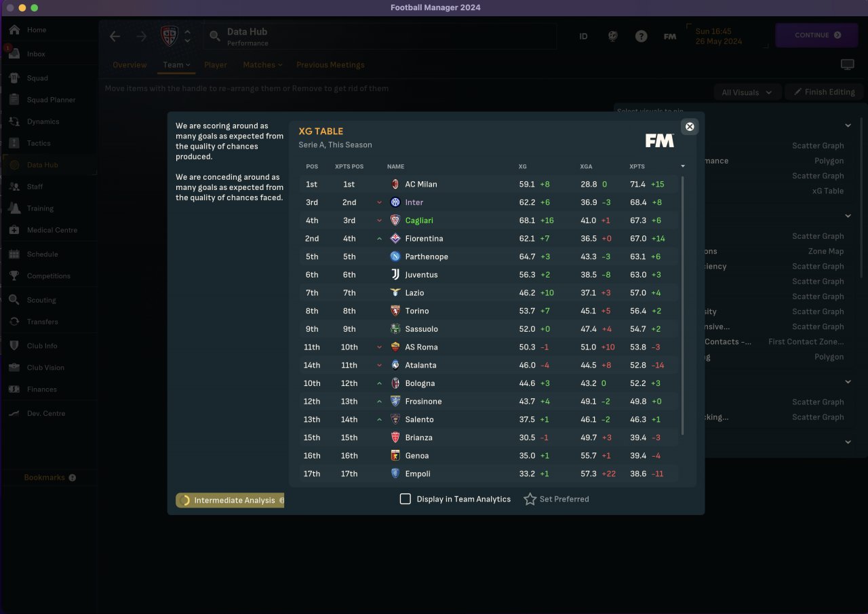Open the Intermediate Analysis selector
Image resolution: width=868 pixels, height=614 pixels.
point(230,501)
